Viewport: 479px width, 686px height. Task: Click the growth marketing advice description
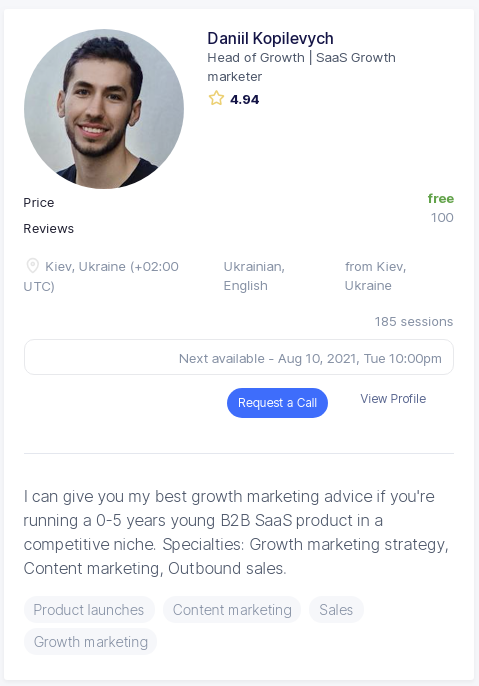pyautogui.click(x=236, y=532)
